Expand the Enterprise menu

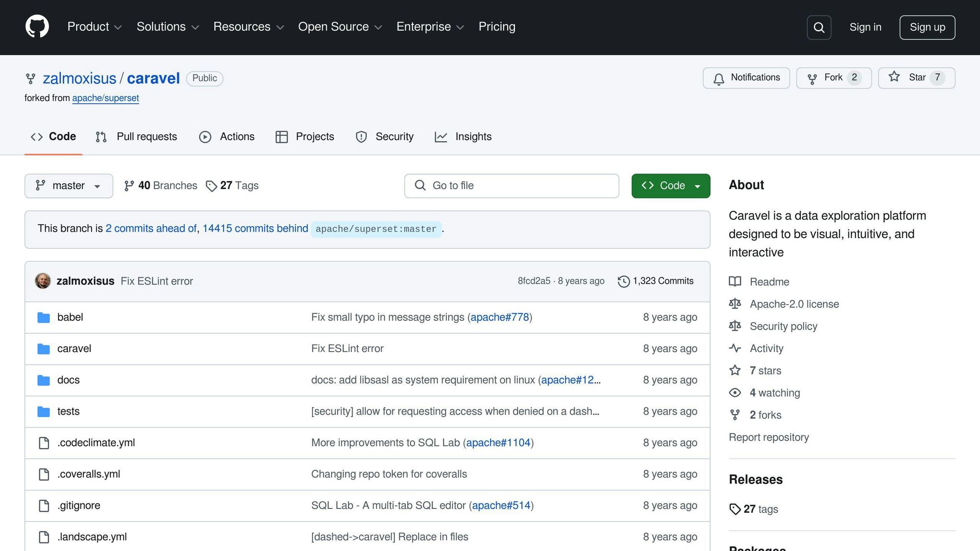point(430,27)
